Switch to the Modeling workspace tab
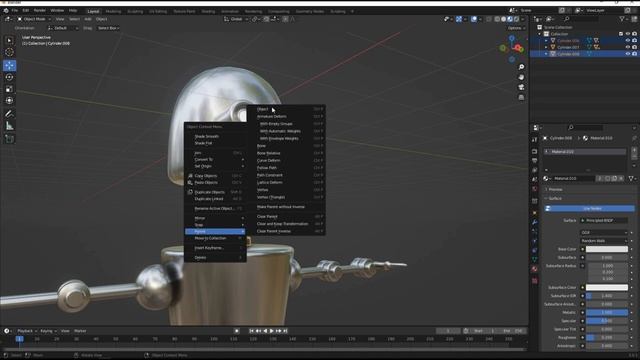 [113, 11]
